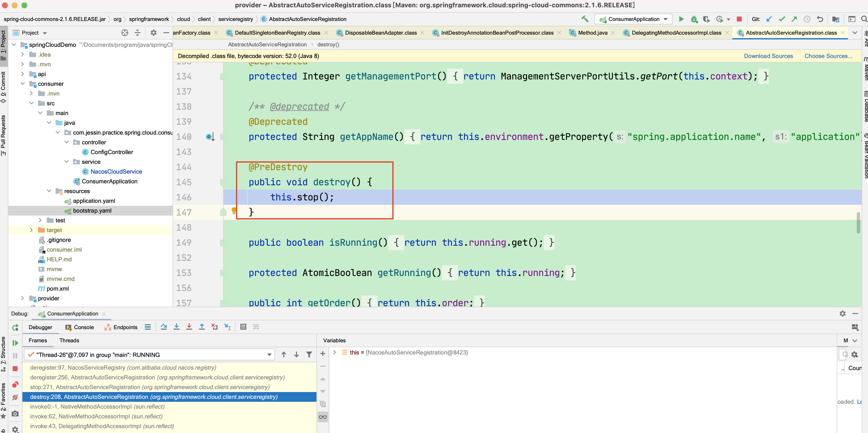Click Evaluate Expression calculator icon

(243, 326)
